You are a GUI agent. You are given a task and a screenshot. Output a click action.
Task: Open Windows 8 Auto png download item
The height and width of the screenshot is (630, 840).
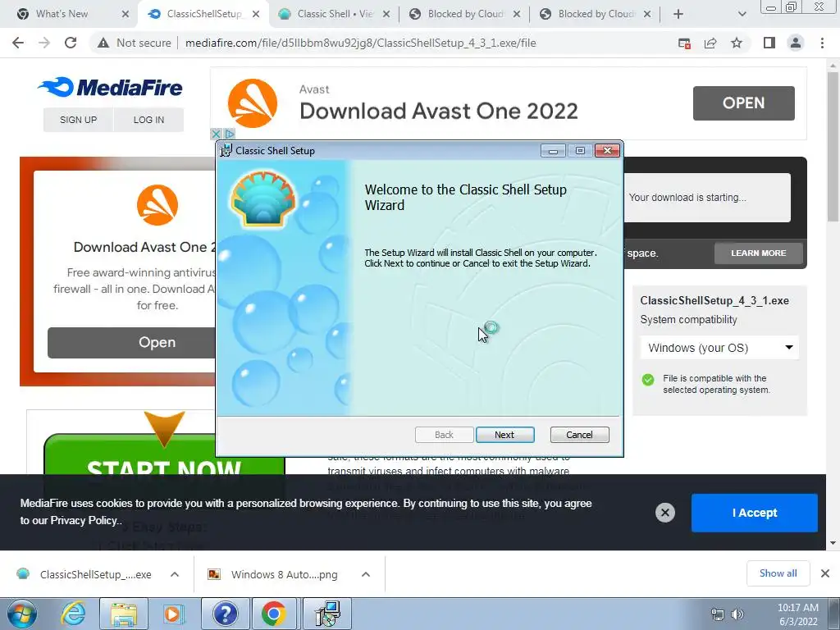coord(274,574)
